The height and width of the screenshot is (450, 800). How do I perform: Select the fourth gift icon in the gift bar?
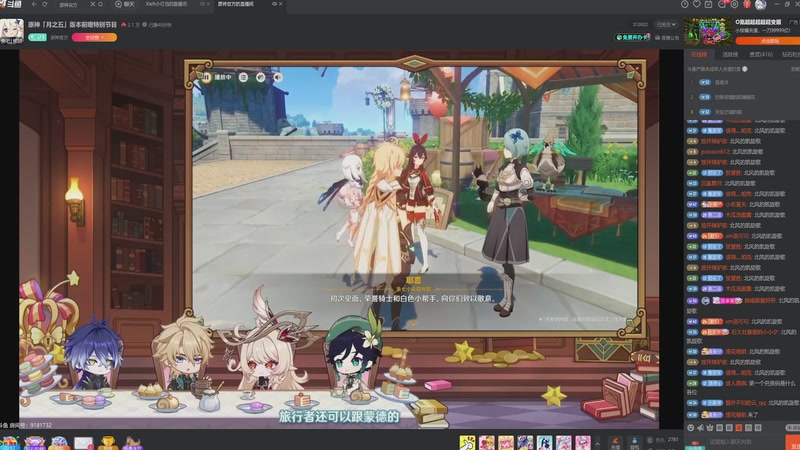pos(525,442)
